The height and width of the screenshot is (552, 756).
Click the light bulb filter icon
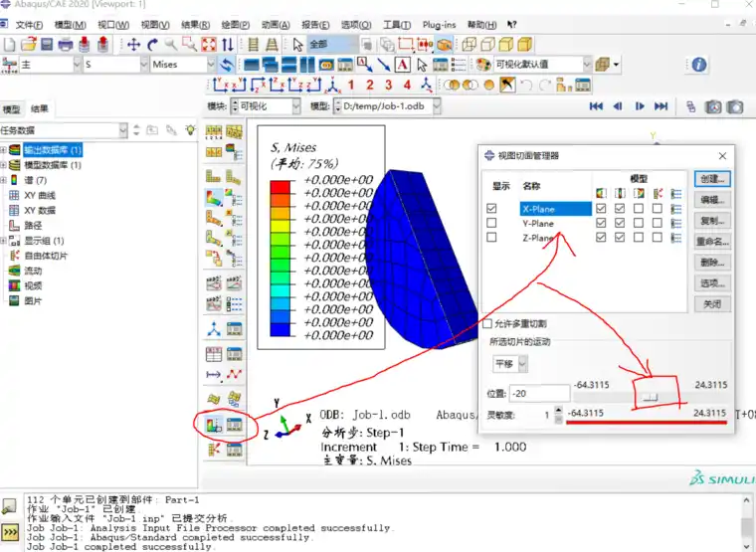pos(190,130)
